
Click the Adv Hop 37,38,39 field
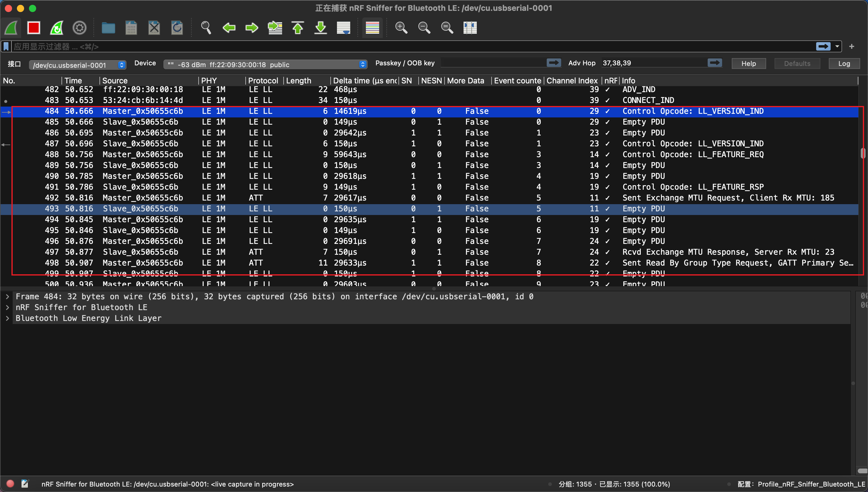tap(654, 63)
